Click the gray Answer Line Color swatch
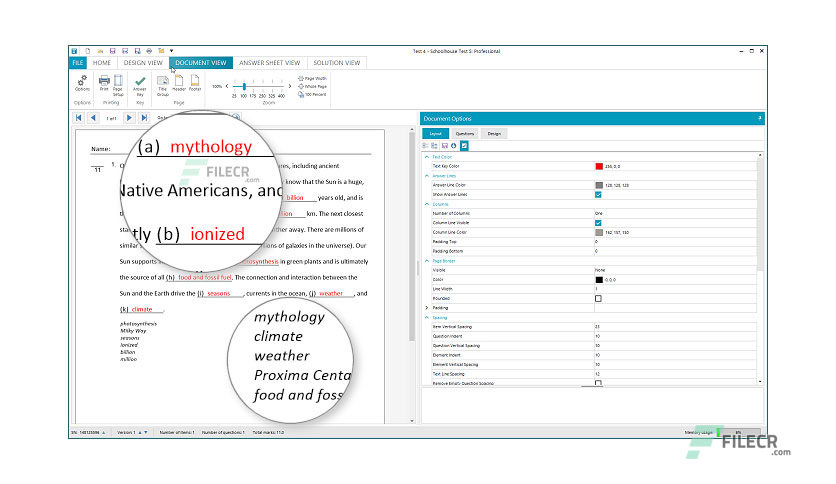 tap(599, 185)
